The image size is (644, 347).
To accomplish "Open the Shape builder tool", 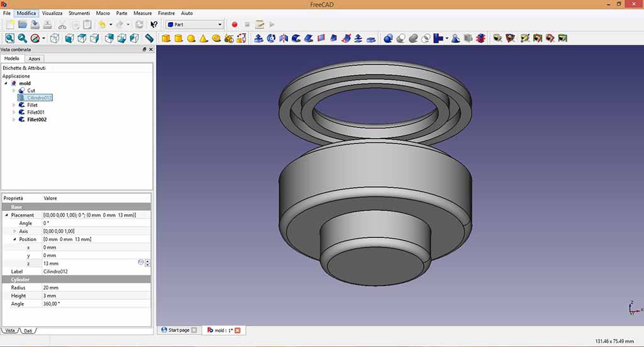I will [241, 38].
